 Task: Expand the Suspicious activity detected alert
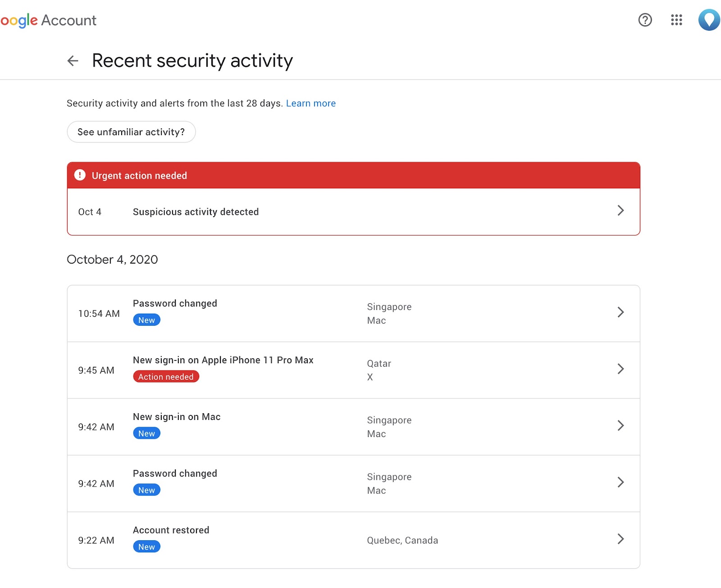(x=621, y=210)
